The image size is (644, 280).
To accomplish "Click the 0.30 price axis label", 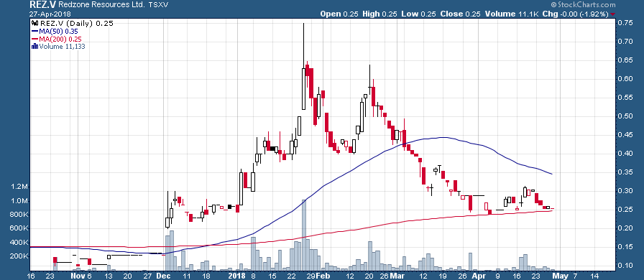I will [x=625, y=191].
